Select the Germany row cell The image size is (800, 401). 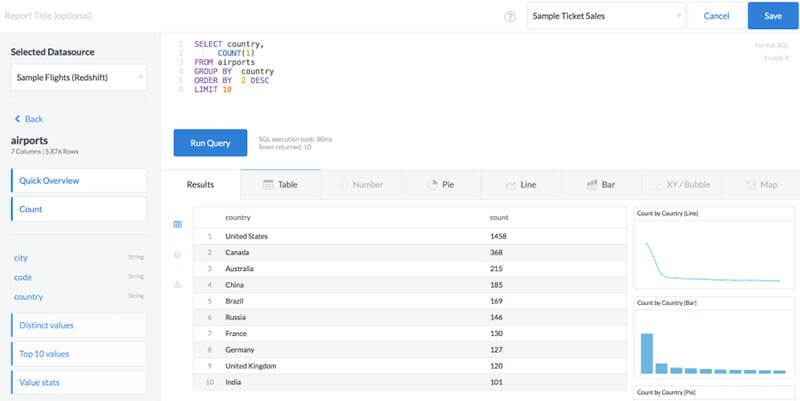pos(240,350)
